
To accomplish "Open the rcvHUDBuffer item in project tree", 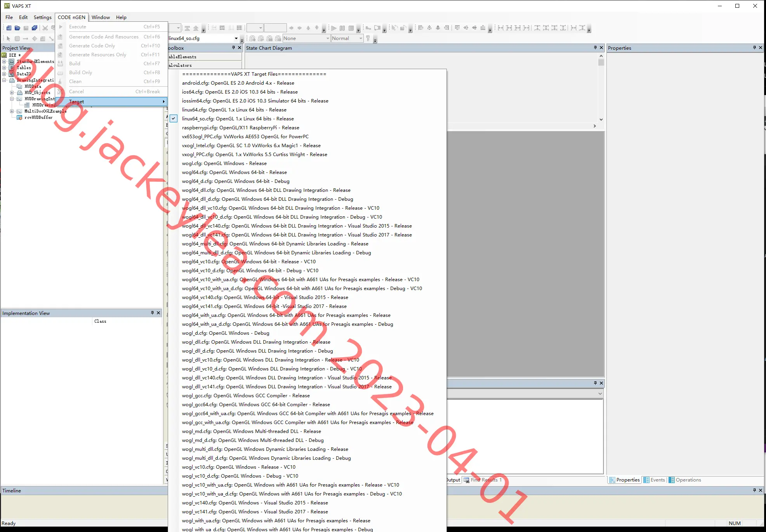I will point(38,117).
